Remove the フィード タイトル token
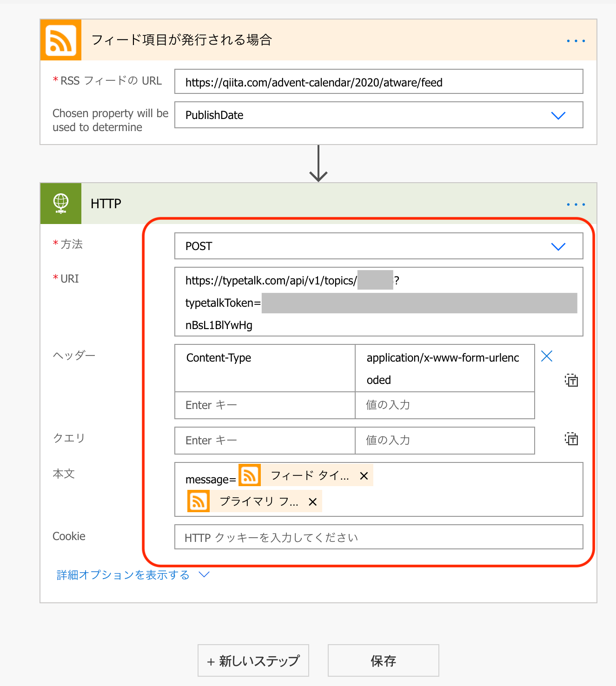Image resolution: width=616 pixels, height=686 pixels. point(364,475)
